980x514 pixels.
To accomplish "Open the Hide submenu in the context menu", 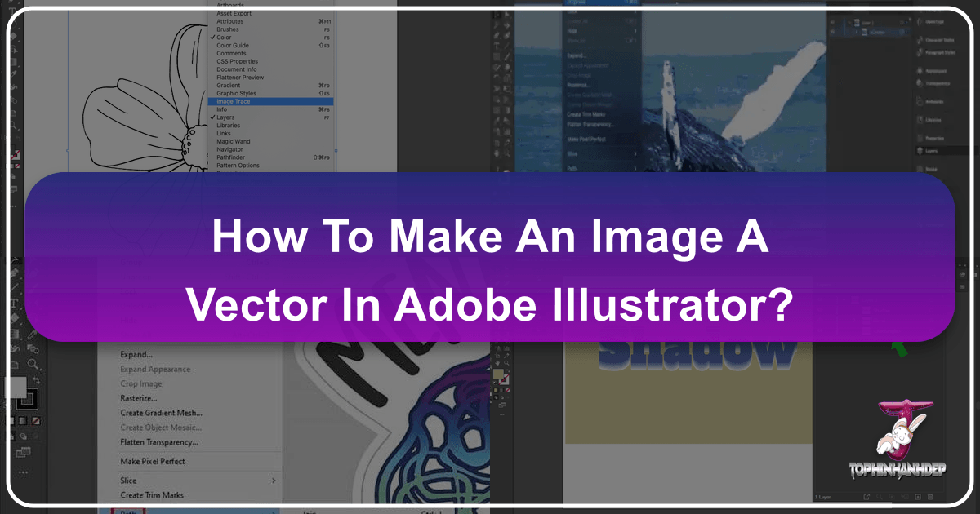I will point(573,31).
